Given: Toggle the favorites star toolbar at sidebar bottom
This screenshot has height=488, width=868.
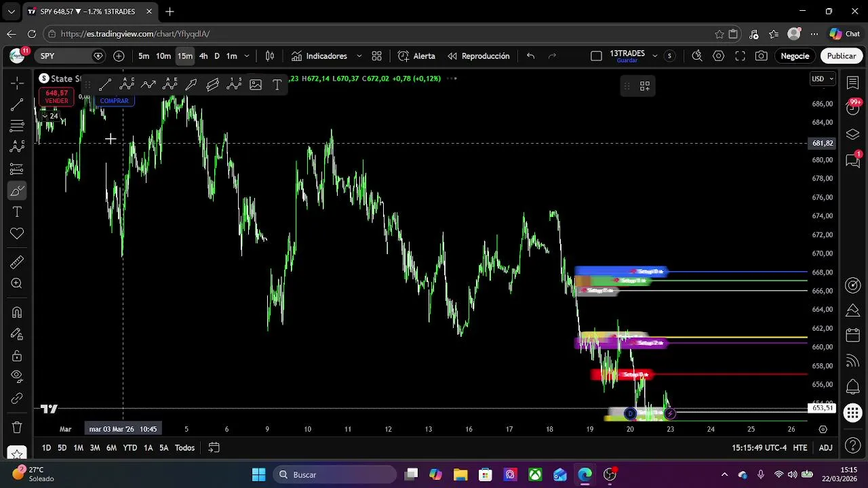Looking at the screenshot, I should [17, 453].
